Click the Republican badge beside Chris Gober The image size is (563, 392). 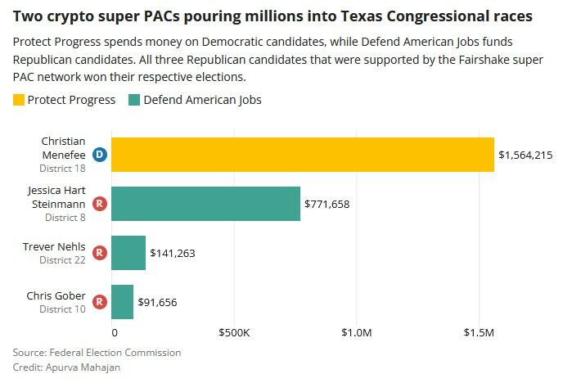(99, 302)
